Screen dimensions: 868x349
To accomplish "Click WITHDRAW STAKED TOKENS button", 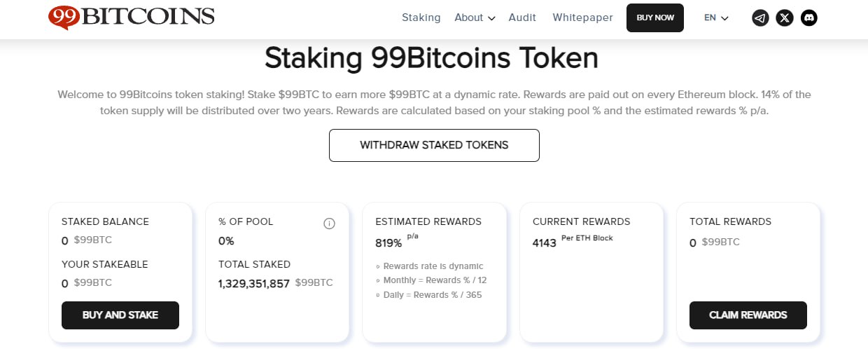I will click(434, 145).
